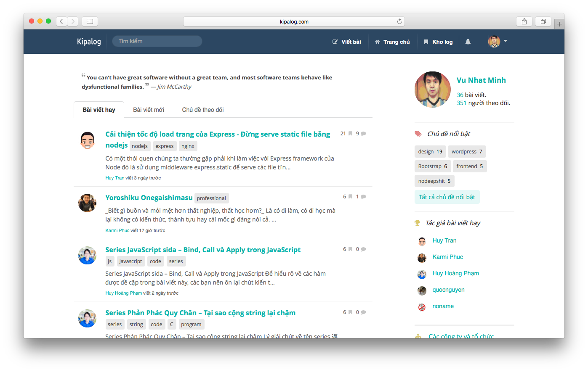Viewport: 588px width, 372px height.
Task: Click the Tìm kiếm search field
Action: (x=157, y=41)
